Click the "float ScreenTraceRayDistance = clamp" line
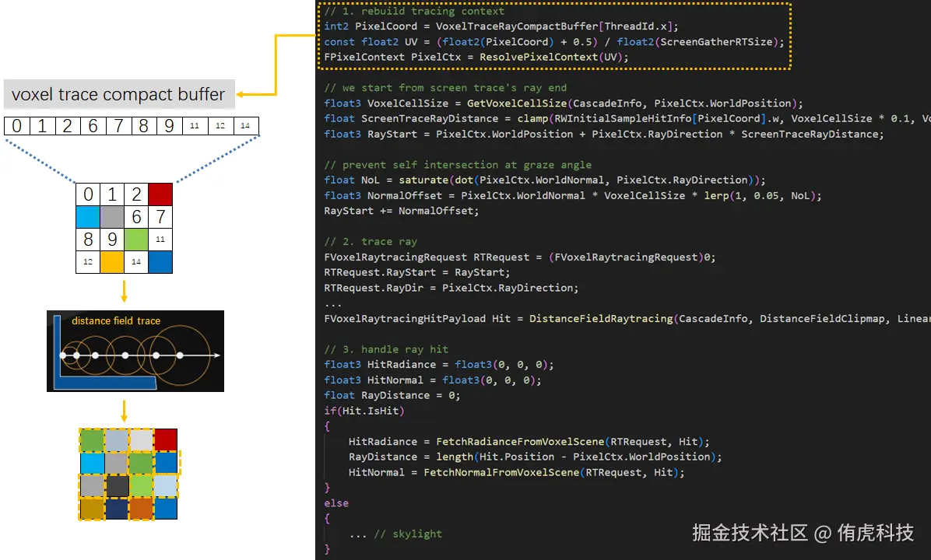This screenshot has width=931, height=560. pos(627,119)
